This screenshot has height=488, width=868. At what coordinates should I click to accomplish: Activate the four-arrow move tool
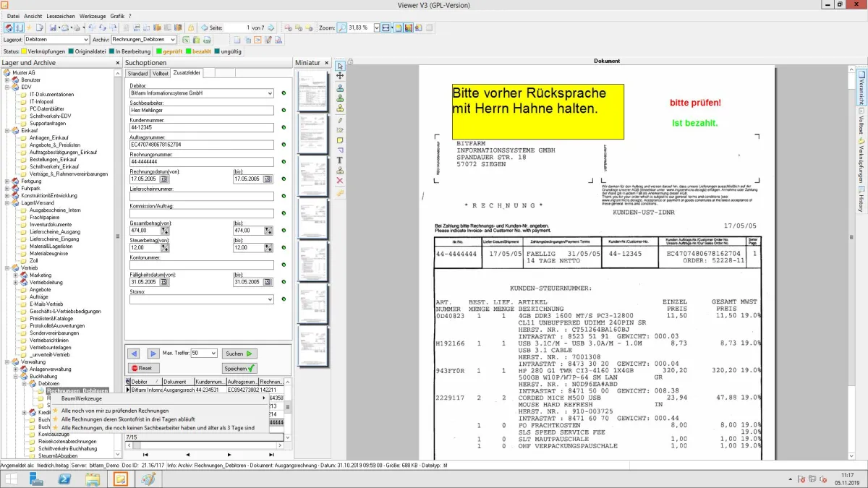[x=340, y=76]
